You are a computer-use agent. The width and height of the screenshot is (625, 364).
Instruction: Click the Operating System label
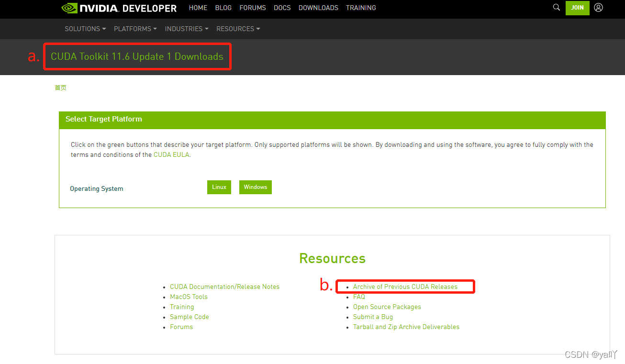click(97, 189)
